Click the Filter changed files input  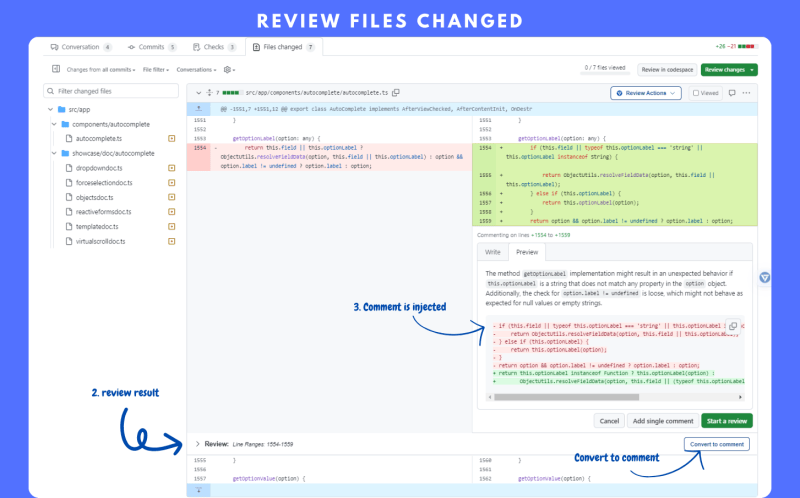tap(111, 91)
